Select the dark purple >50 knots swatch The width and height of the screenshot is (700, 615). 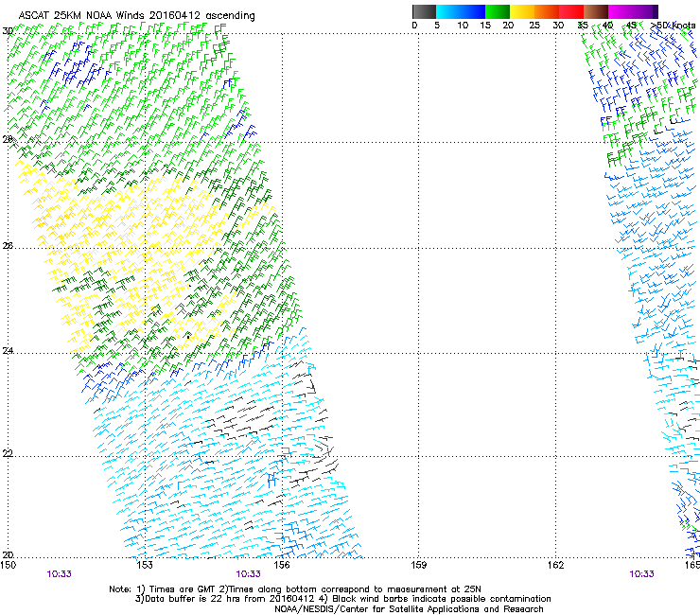click(x=655, y=11)
